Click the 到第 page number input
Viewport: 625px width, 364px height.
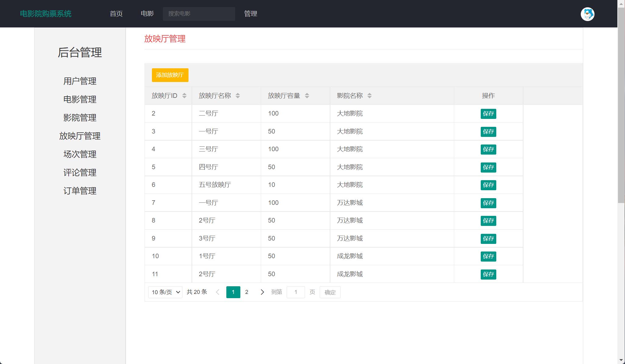[296, 292]
